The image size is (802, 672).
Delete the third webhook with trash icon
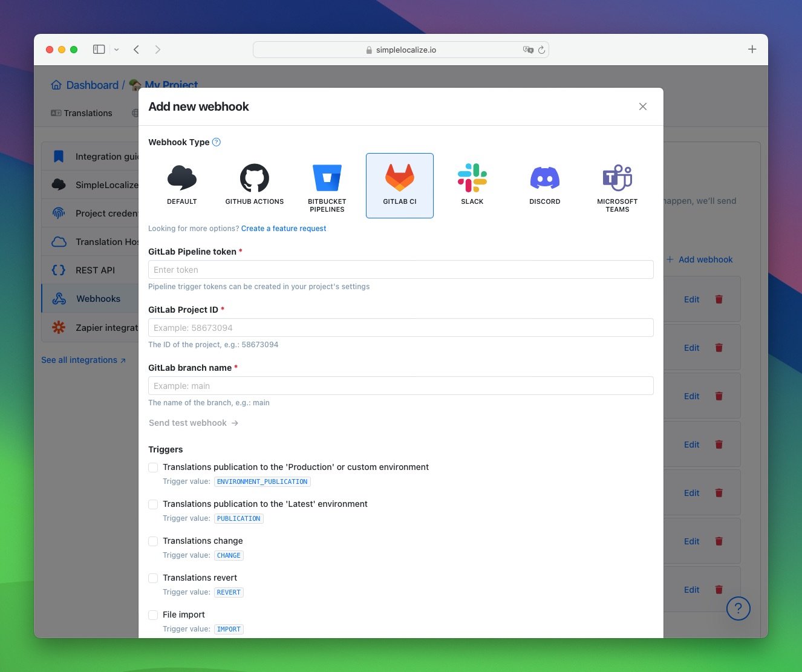coord(719,396)
